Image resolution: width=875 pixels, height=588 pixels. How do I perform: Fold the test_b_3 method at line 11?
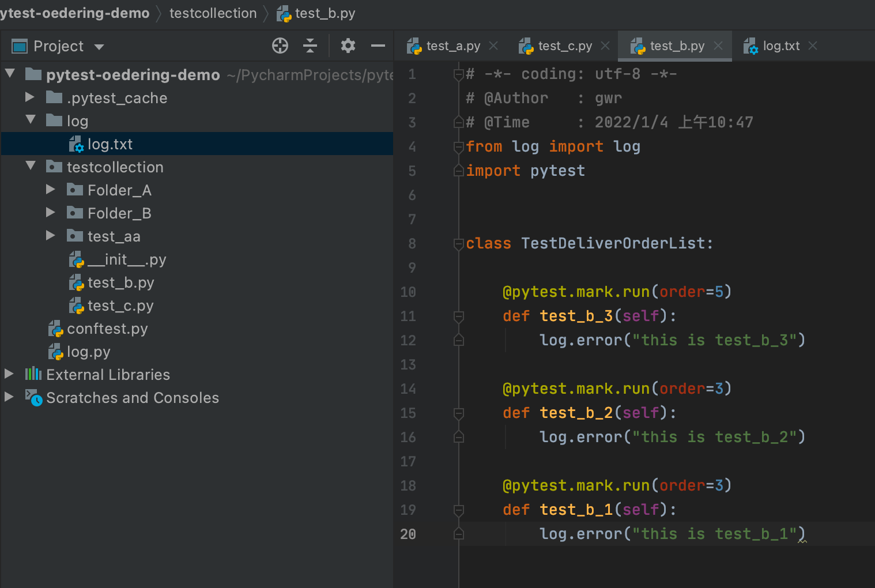[x=459, y=316]
